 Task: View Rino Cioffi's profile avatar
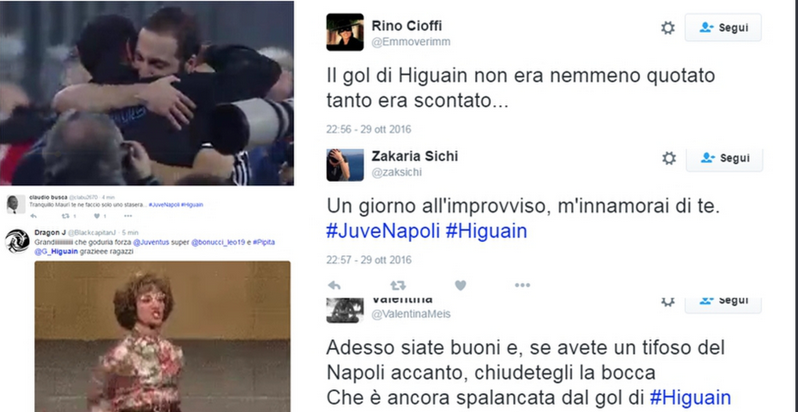pyautogui.click(x=345, y=32)
